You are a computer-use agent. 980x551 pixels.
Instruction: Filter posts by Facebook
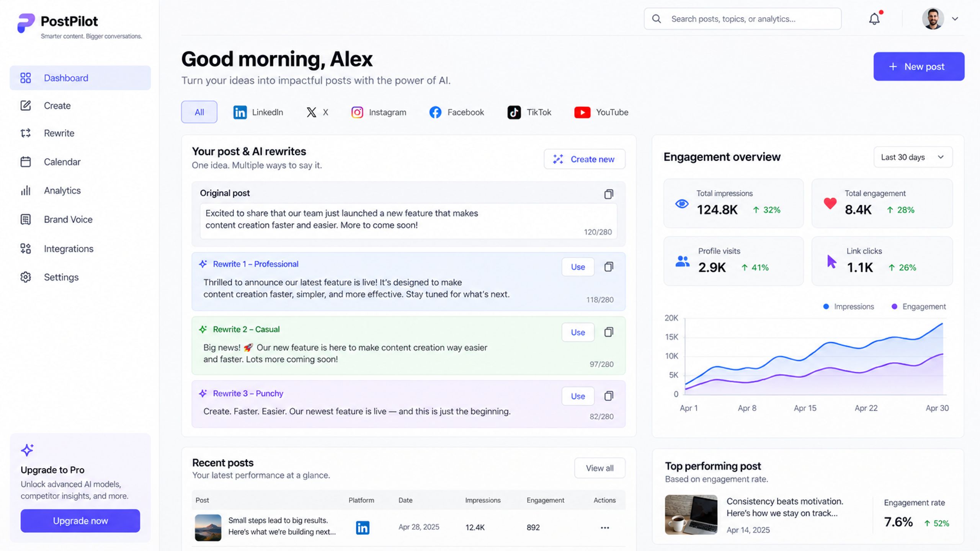click(x=457, y=112)
